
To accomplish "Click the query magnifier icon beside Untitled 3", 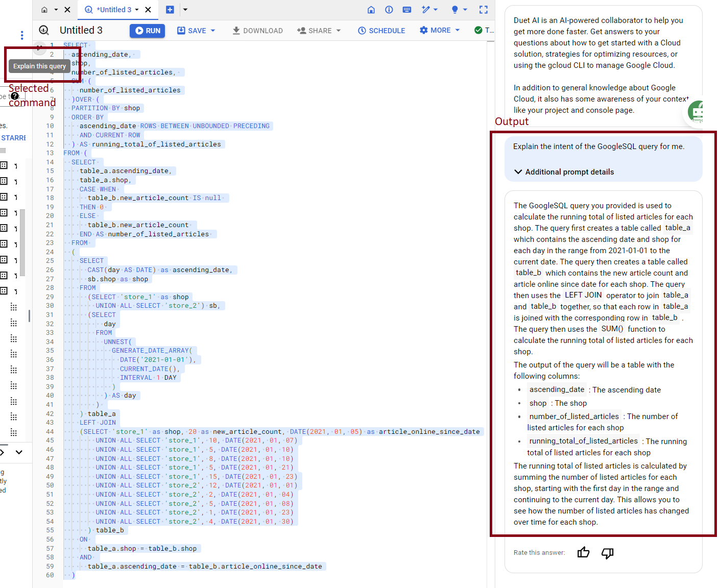I will [x=44, y=31].
